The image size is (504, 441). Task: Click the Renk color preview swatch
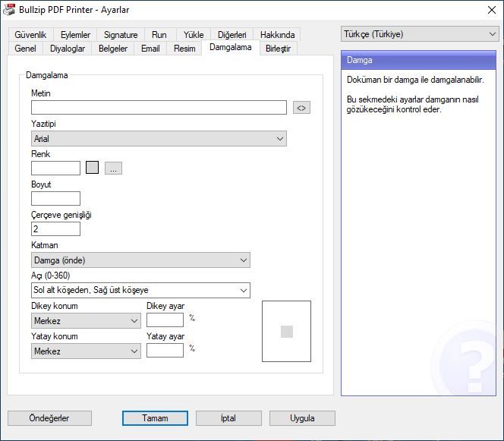93,168
